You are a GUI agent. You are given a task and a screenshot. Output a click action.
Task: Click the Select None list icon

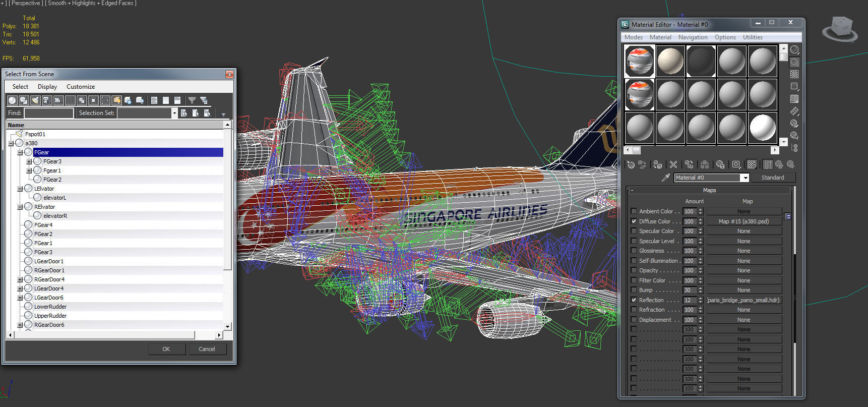pyautogui.click(x=166, y=100)
